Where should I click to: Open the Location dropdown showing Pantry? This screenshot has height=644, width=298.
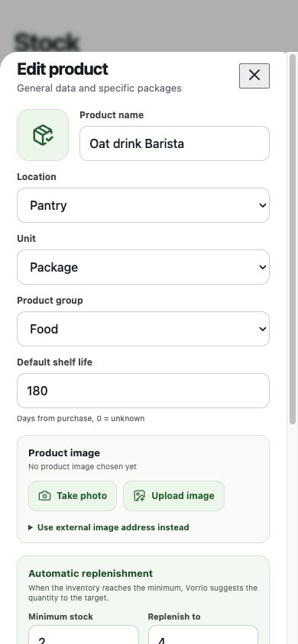coord(143,205)
